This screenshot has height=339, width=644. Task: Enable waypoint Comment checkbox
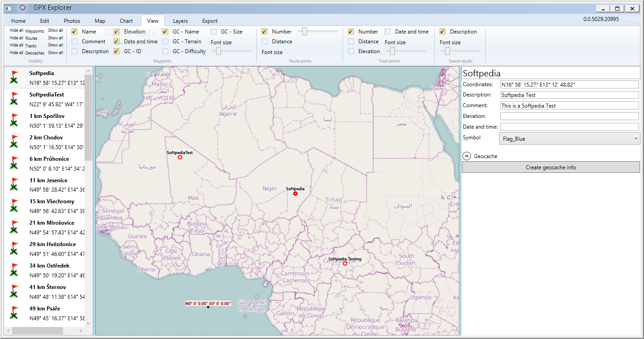click(75, 42)
